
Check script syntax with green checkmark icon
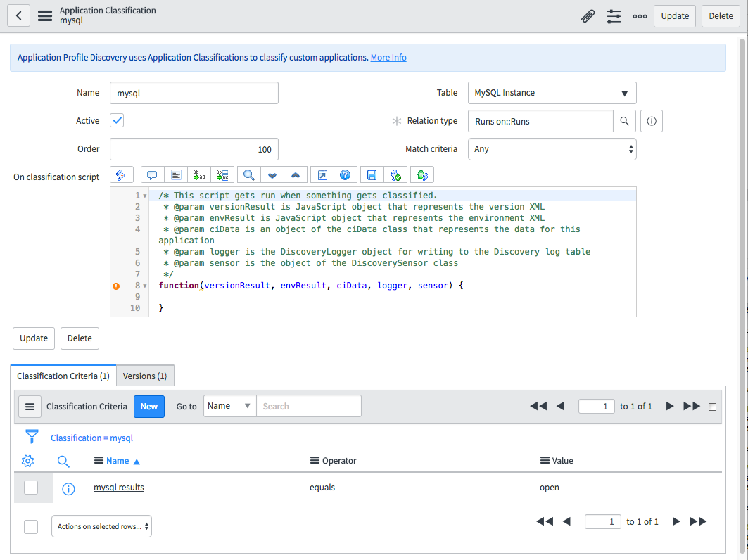(x=395, y=175)
